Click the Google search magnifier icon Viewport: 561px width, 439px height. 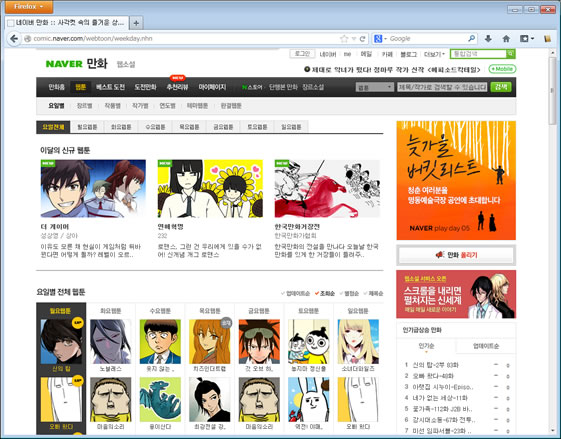(x=472, y=38)
